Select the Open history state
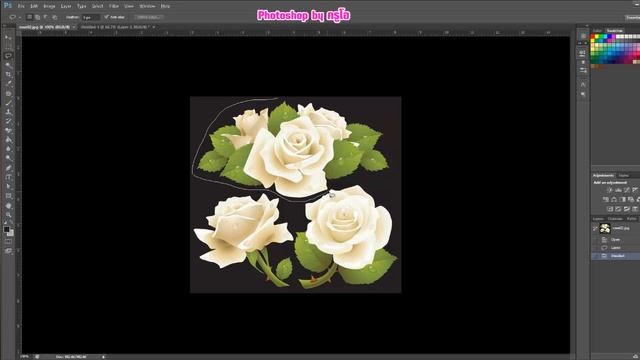Viewport: 640px width, 360px height. click(x=616, y=240)
